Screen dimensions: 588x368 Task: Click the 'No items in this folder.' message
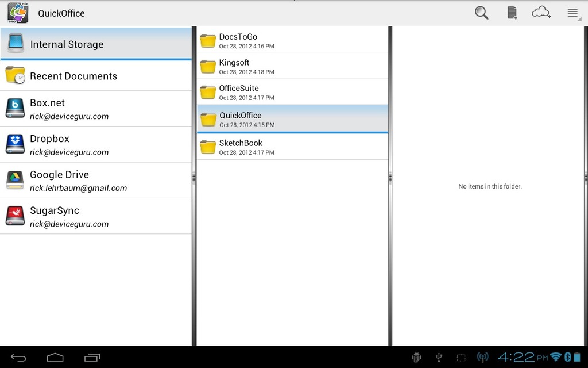click(490, 186)
